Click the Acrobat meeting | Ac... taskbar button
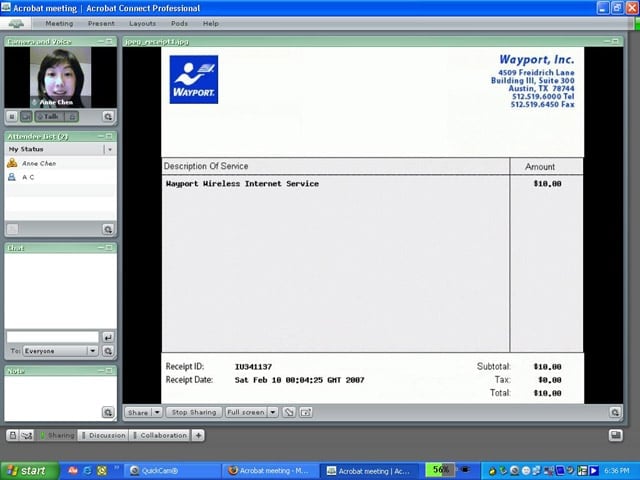This screenshot has width=640, height=480. (x=369, y=471)
